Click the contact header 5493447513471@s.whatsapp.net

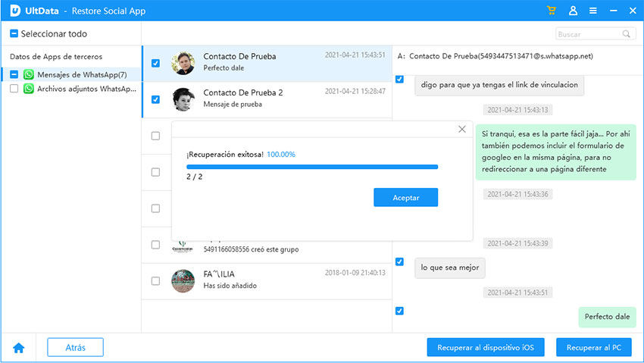pyautogui.click(x=496, y=56)
